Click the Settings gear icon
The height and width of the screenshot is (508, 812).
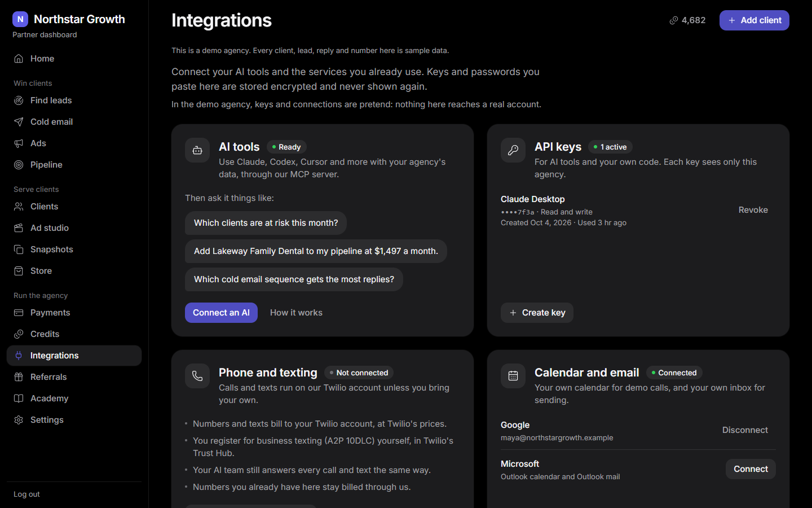coord(19,420)
